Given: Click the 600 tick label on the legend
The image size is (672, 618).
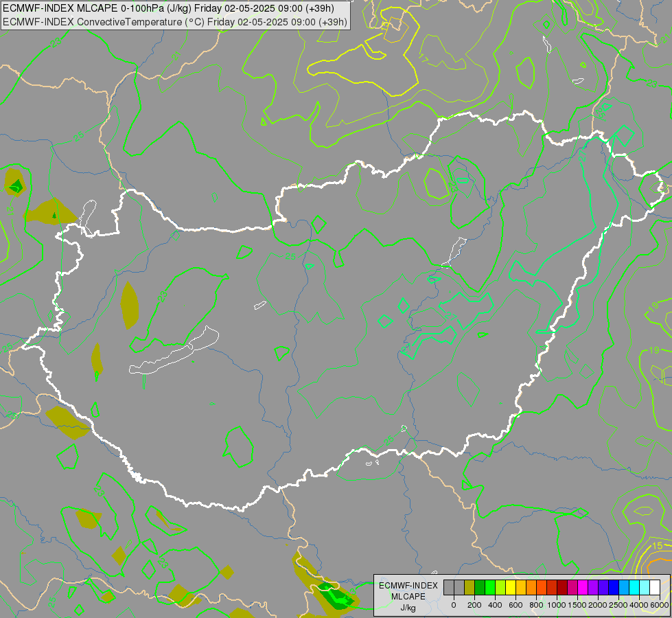Looking at the screenshot, I should (515, 605).
